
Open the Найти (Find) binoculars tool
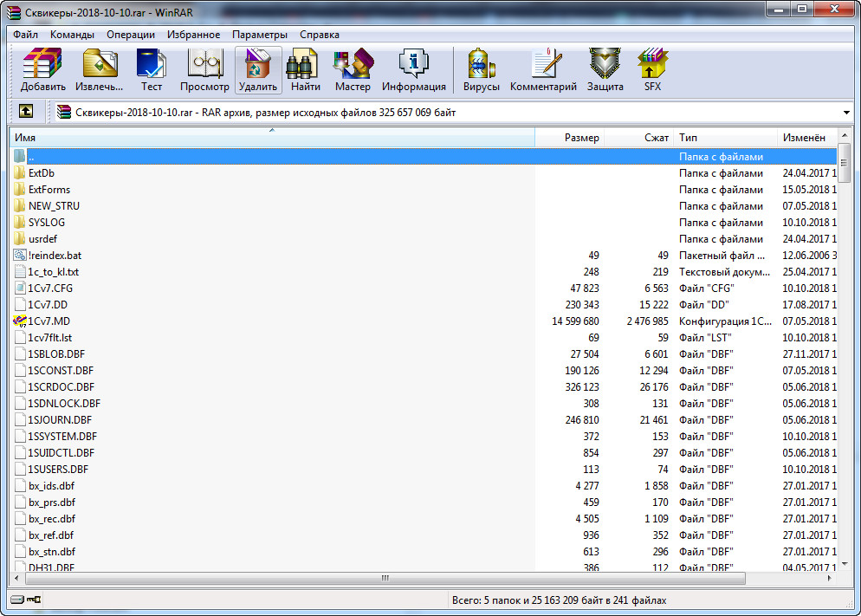point(305,69)
